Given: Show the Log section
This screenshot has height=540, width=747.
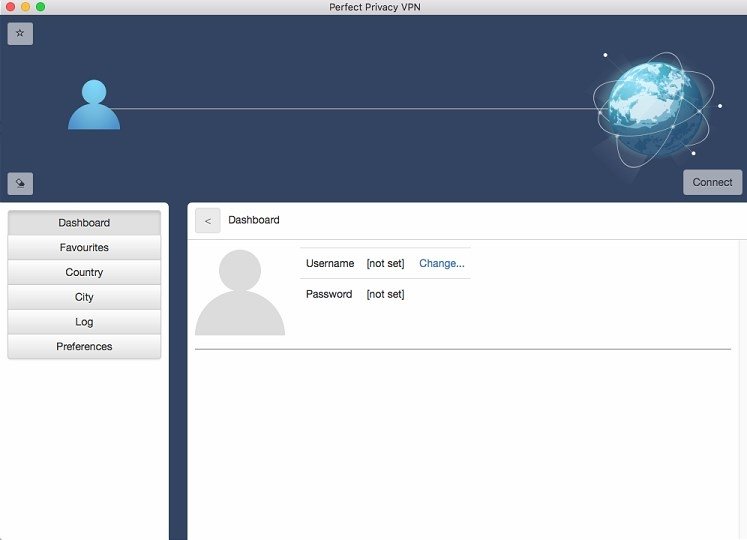Looking at the screenshot, I should pos(84,322).
